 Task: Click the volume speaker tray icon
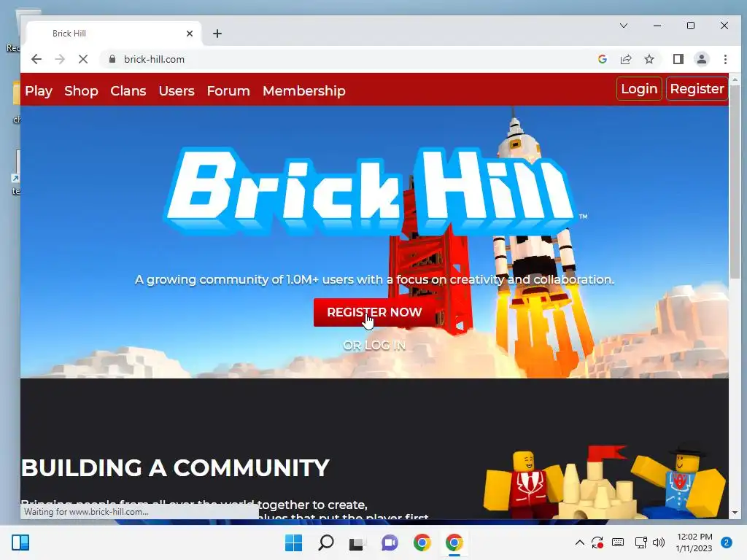[659, 542]
